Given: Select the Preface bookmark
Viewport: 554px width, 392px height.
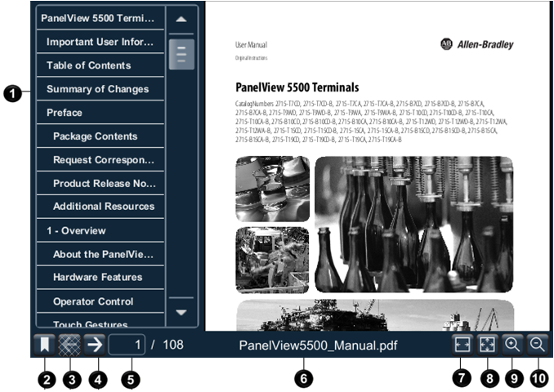Looking at the screenshot, I should click(x=101, y=113).
